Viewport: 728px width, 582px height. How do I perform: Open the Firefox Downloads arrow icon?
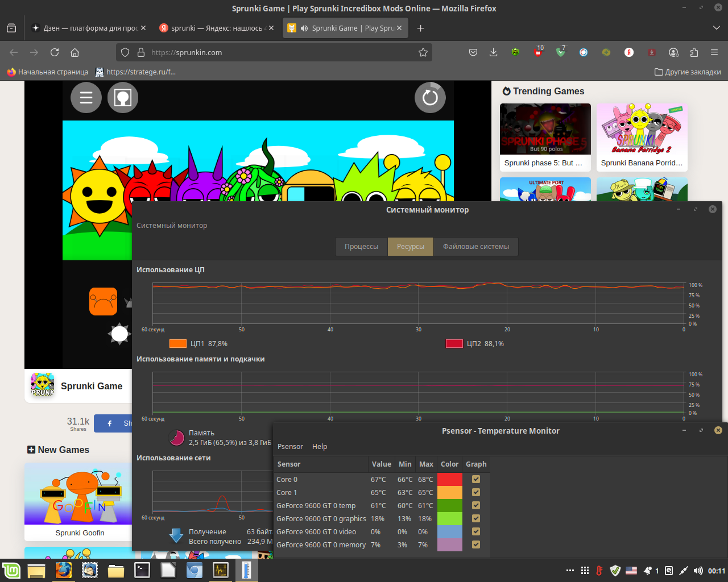(x=494, y=52)
